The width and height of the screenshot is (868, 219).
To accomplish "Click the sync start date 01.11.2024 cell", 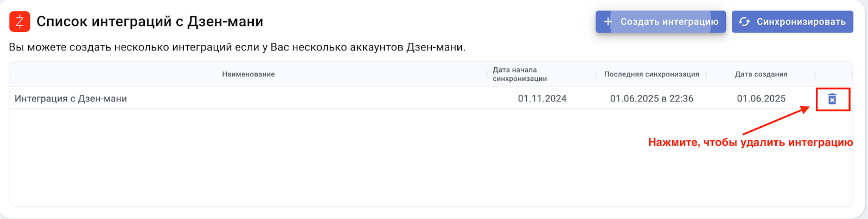I will pos(542,99).
